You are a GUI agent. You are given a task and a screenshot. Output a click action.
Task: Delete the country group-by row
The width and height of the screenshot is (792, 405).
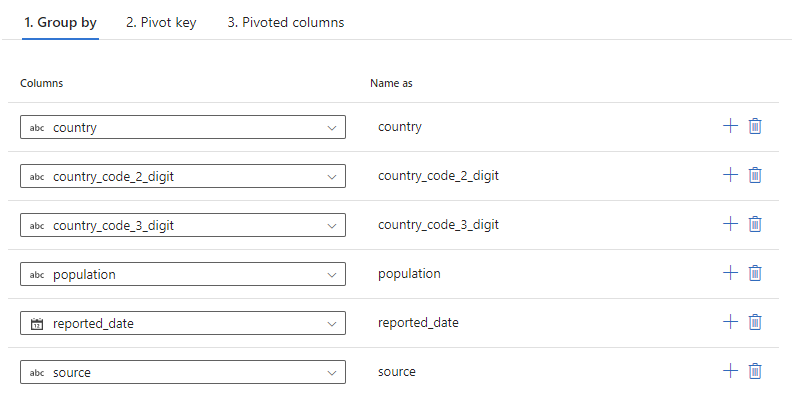pos(756,126)
